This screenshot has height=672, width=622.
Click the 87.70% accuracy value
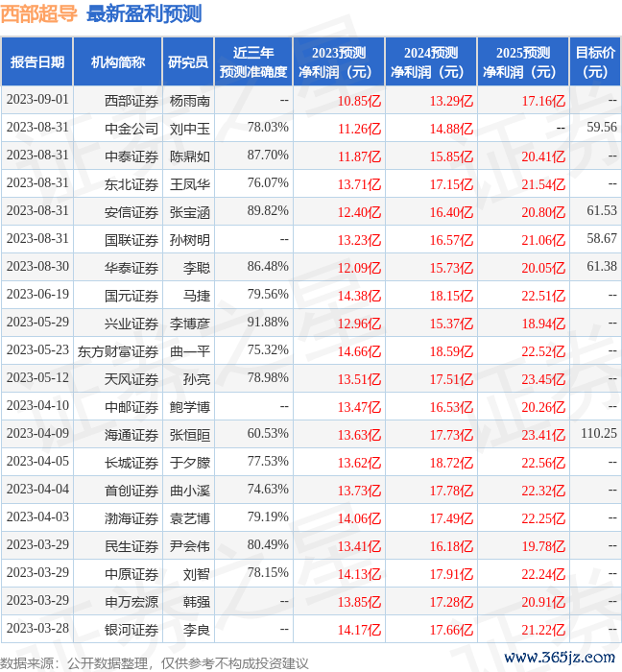(x=268, y=155)
